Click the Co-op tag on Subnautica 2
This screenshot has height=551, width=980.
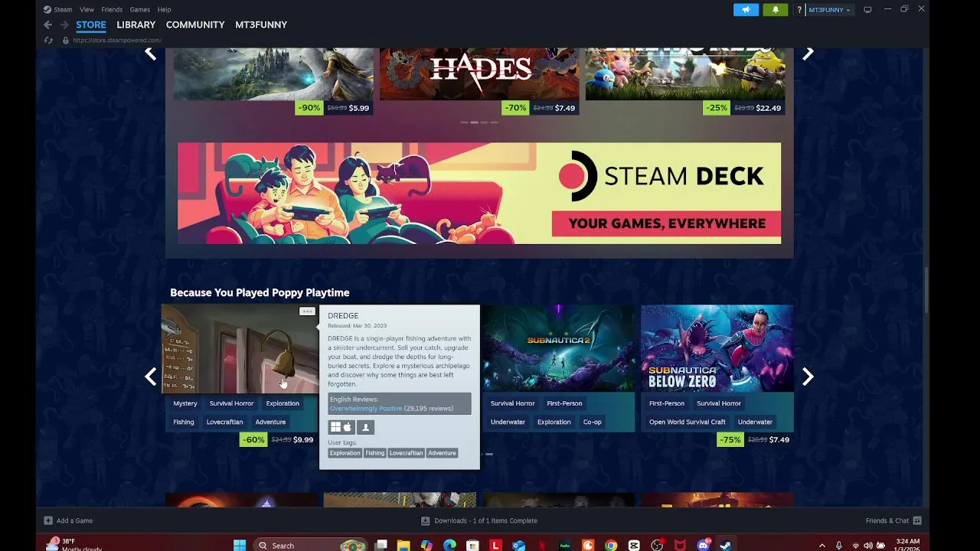pos(593,422)
